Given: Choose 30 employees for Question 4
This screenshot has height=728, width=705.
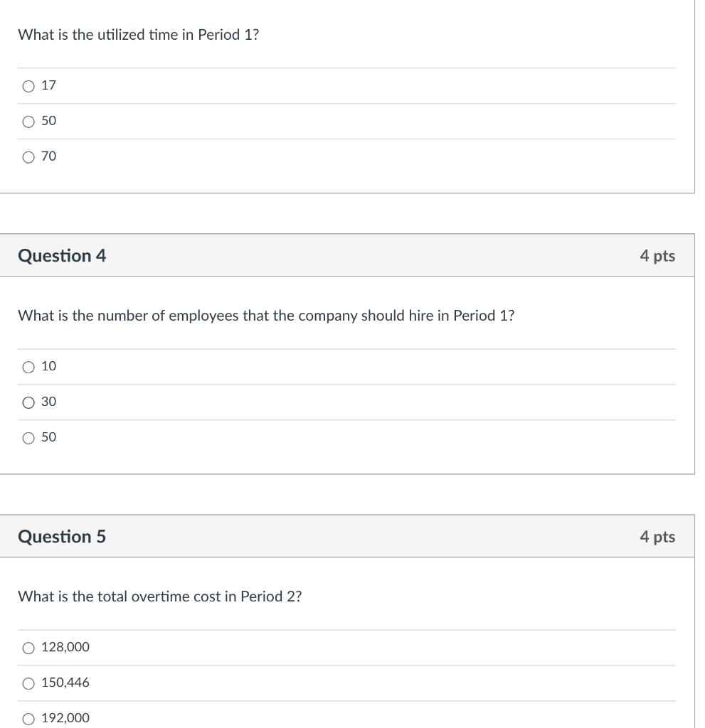Looking at the screenshot, I should (x=28, y=402).
